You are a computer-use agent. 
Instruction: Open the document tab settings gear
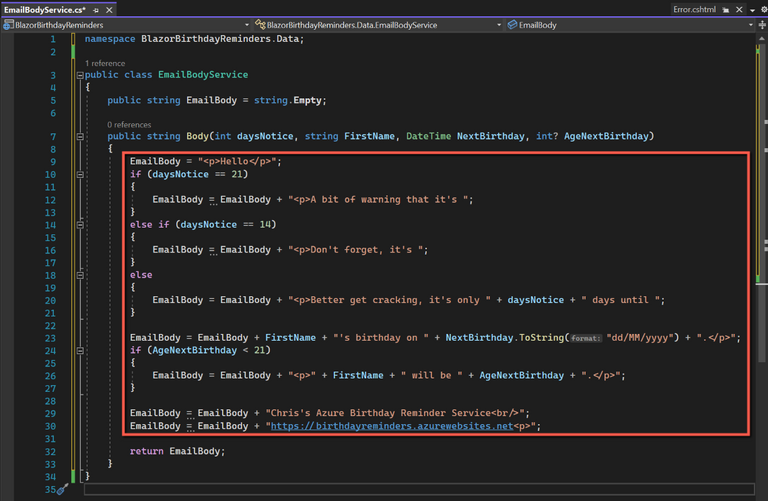click(x=762, y=9)
